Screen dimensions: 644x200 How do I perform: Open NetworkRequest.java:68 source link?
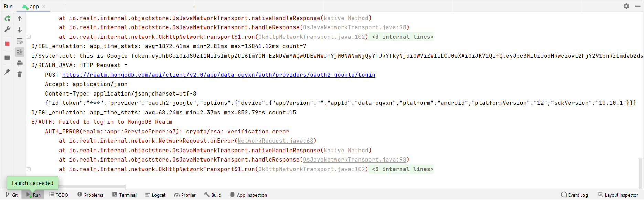275,141
